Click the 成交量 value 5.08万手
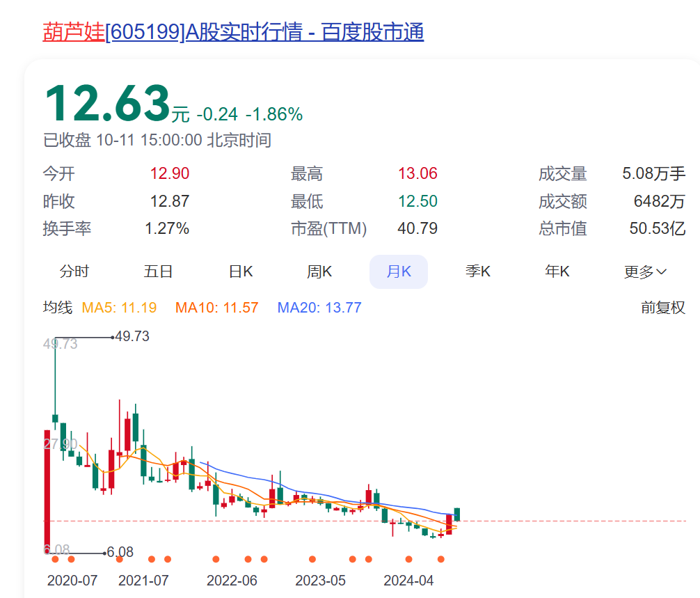The width and height of the screenshot is (700, 598). [653, 173]
